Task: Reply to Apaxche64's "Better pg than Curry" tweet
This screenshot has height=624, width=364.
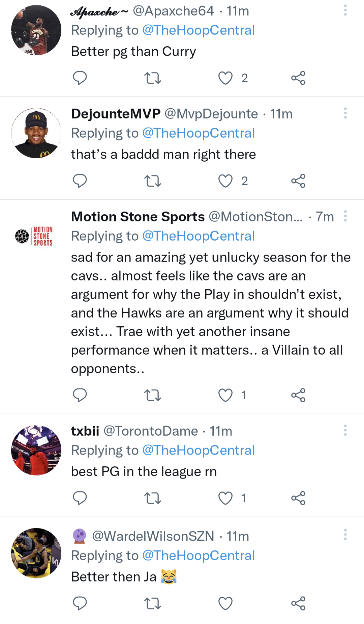Action: 80,78
